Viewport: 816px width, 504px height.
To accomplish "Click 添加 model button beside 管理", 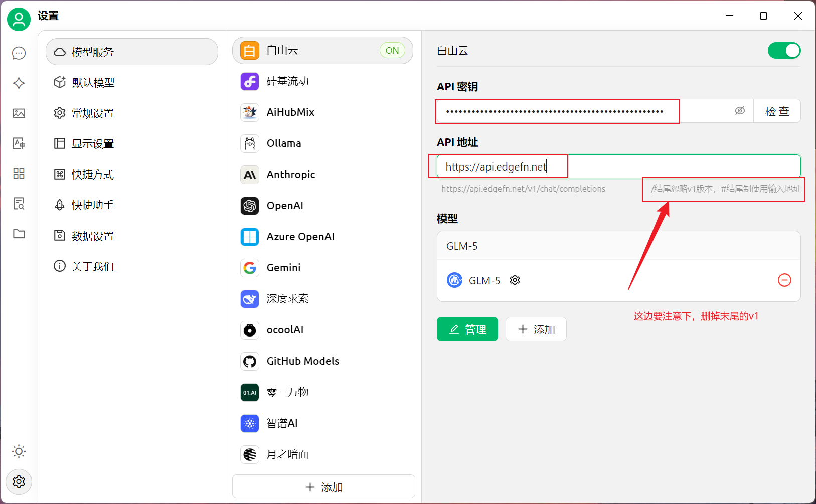I will tap(536, 329).
